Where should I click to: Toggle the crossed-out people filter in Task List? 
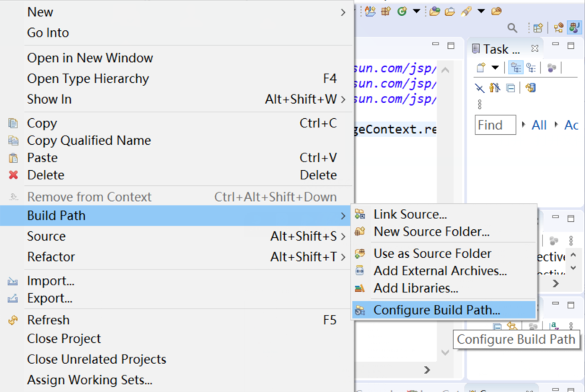(x=495, y=88)
